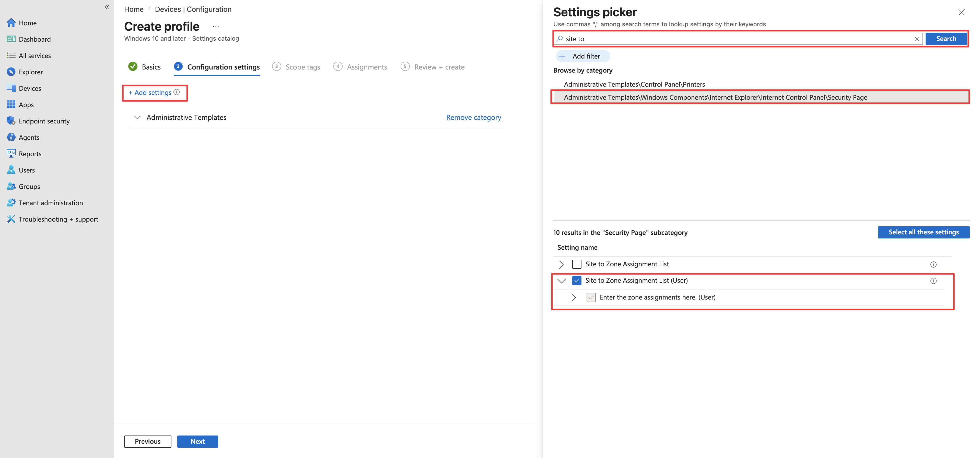Open the Assignments step tab

pos(360,67)
